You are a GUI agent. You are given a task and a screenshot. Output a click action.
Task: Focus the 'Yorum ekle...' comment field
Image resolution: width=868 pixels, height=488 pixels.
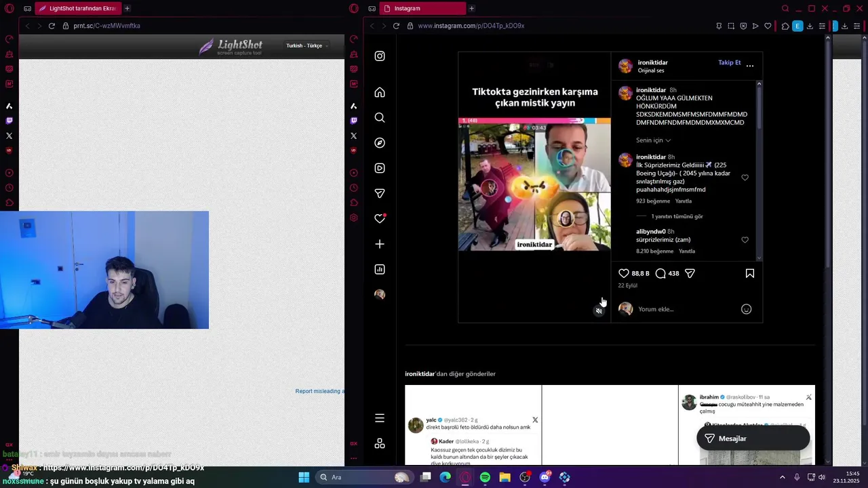(x=685, y=309)
